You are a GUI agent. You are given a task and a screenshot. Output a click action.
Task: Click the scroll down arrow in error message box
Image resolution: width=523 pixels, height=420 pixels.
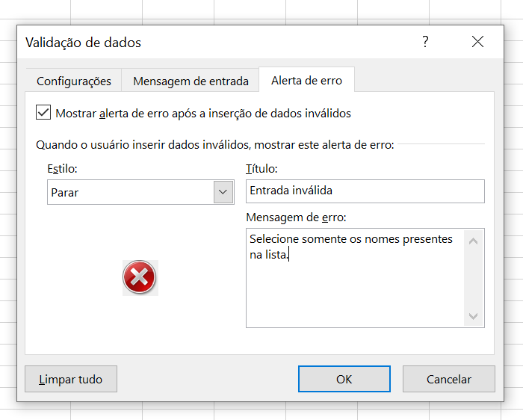pyautogui.click(x=473, y=316)
